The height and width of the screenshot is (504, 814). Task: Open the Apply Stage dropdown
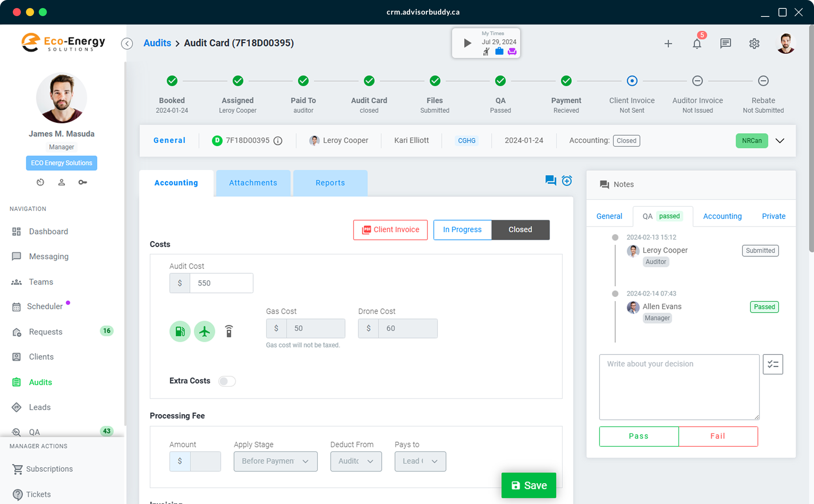275,461
